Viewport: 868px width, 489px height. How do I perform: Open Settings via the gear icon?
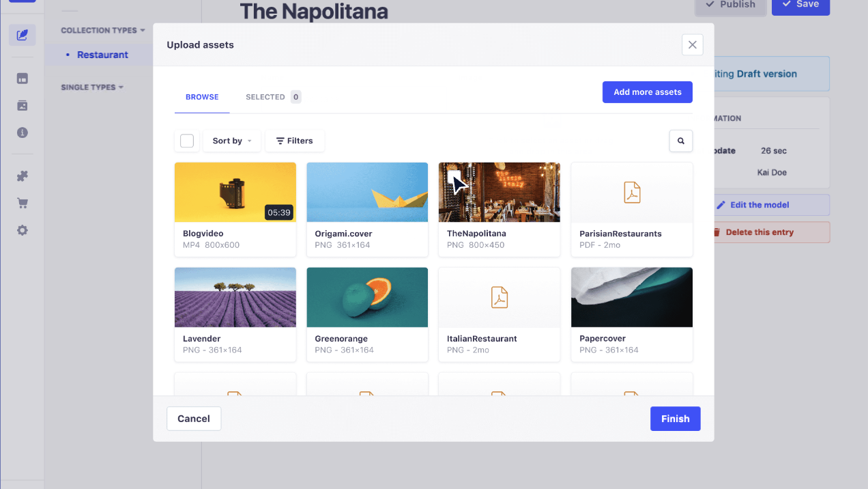coord(23,230)
